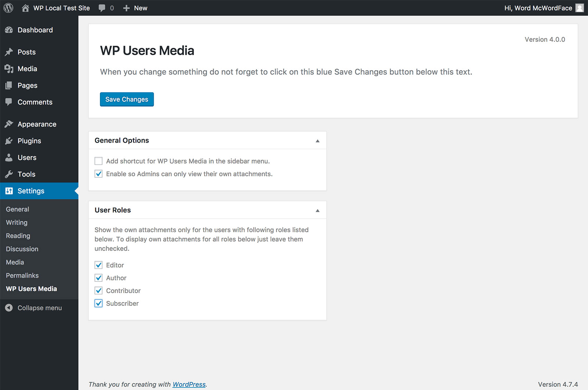Click the Collapse menu arrow icon

point(9,308)
